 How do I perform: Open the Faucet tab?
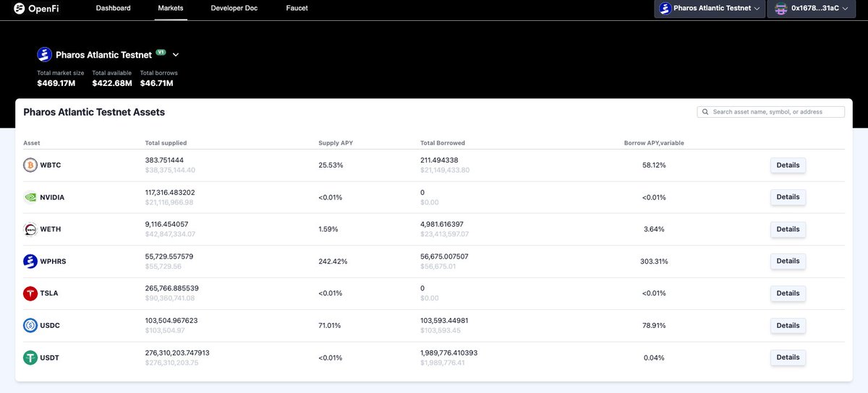(x=297, y=8)
